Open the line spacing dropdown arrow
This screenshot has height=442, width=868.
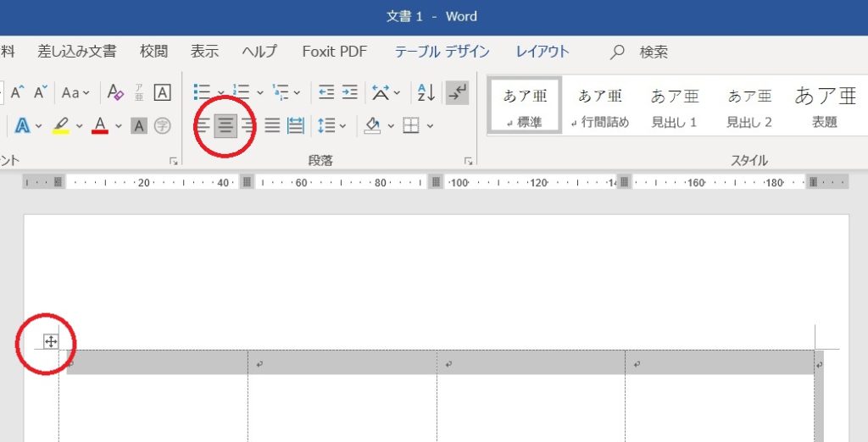pyautogui.click(x=342, y=127)
